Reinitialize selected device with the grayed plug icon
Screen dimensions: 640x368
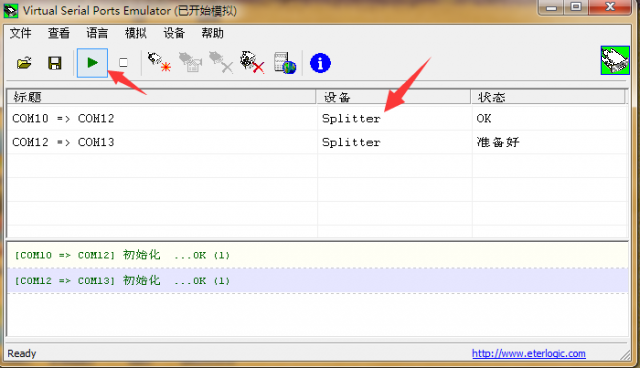pyautogui.click(x=190, y=62)
